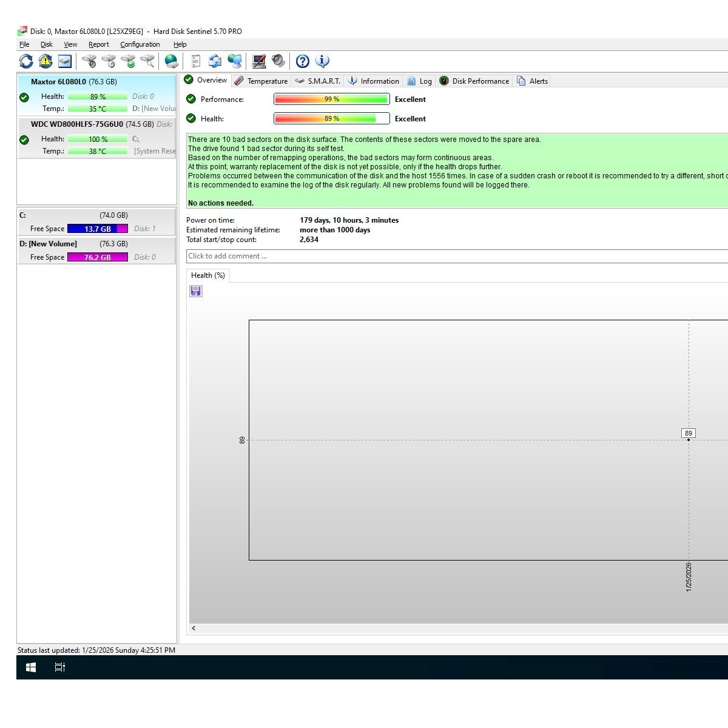Click the refresh disk status icon
The image size is (728, 728).
(x=26, y=61)
